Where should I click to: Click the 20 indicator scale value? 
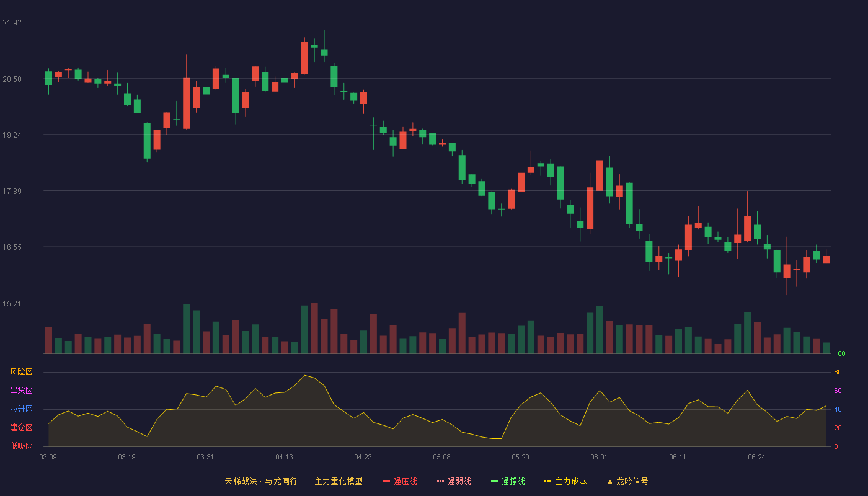pos(838,428)
